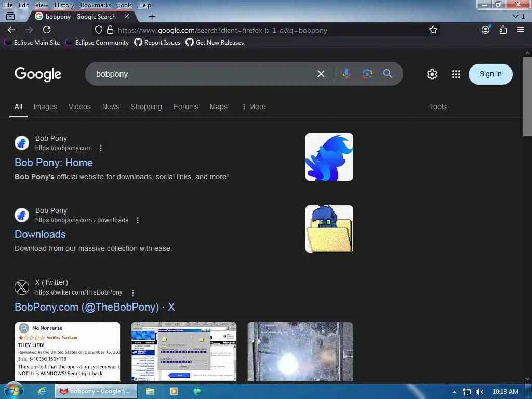Open Eclipse Community bookmark
This screenshot has width=532, height=399.
(x=97, y=43)
